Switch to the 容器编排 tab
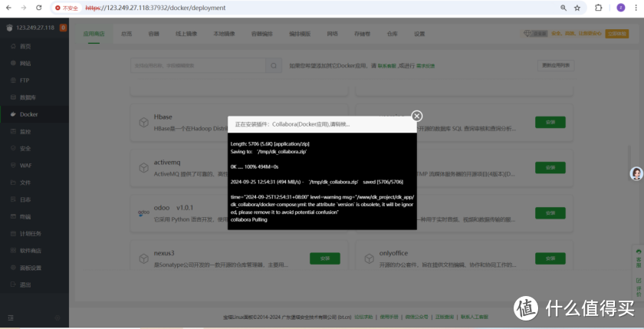The image size is (644, 329). coord(262,34)
